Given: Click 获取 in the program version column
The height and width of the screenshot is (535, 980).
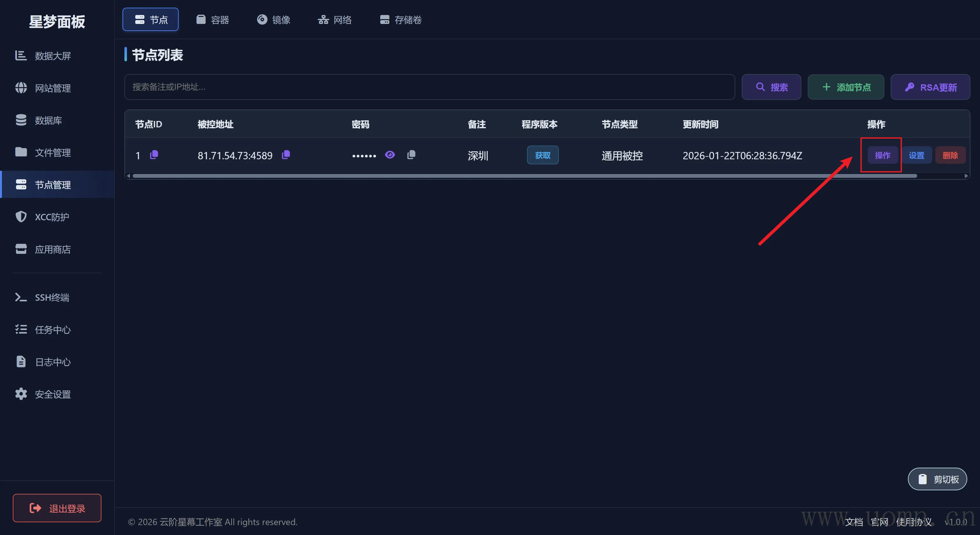Looking at the screenshot, I should coord(543,155).
